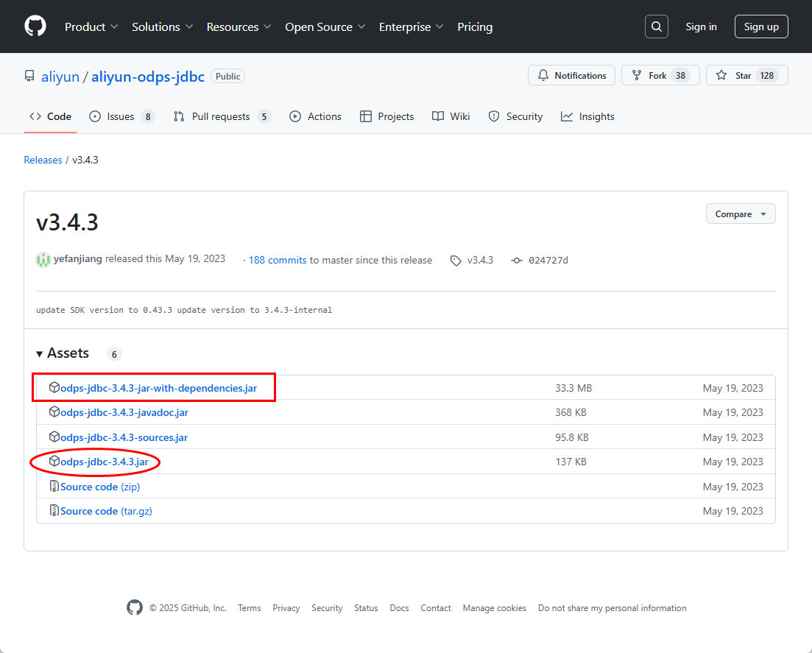Screen dimensions: 812x653
Task: Click package icon for odps-jdbc-3.4.3.jar
Action: 54,461
